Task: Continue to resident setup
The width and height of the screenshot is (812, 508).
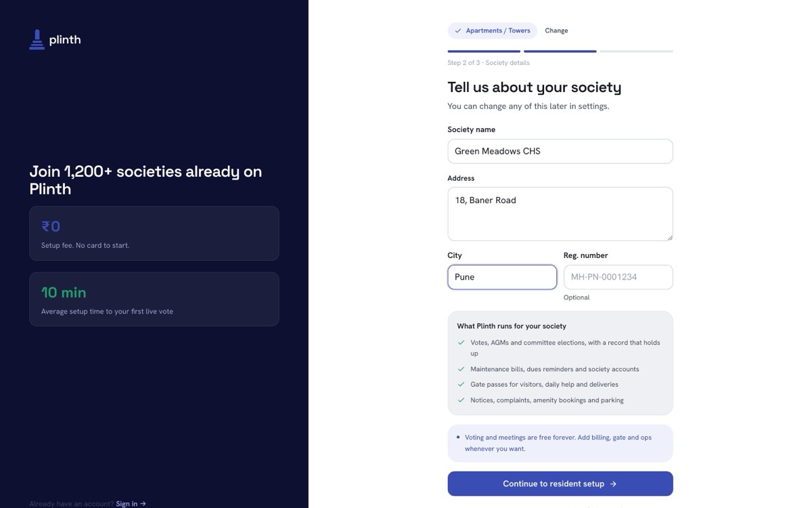Action: (560, 484)
